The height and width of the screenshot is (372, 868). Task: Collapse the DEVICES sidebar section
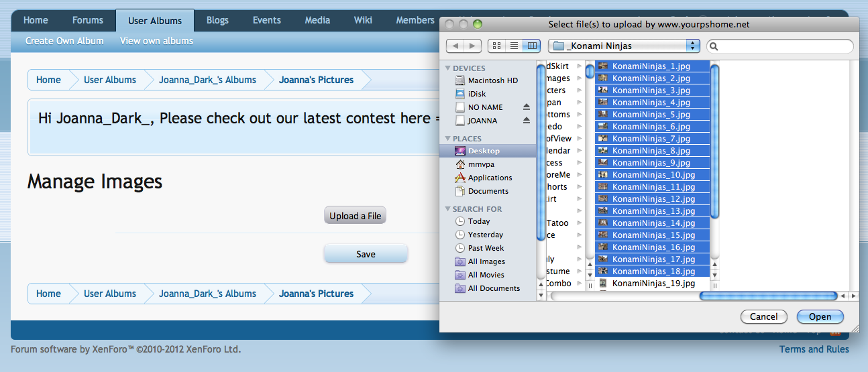click(x=447, y=68)
